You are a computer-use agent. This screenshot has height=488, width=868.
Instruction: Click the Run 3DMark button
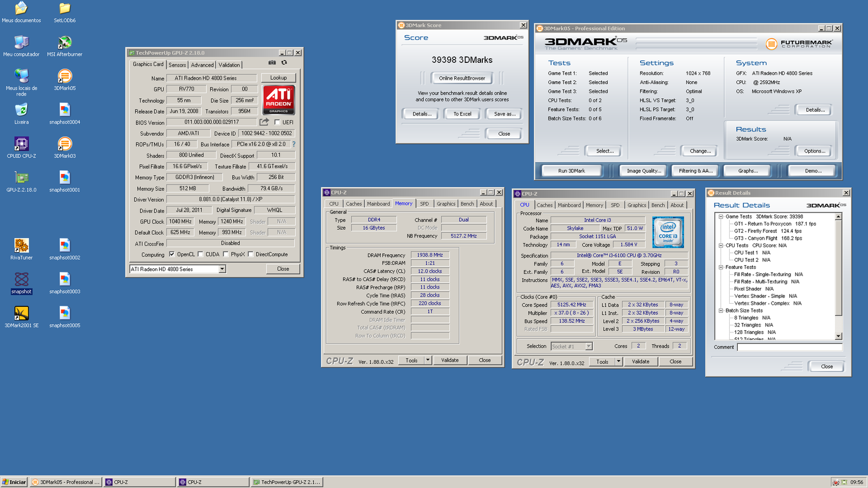click(x=571, y=170)
